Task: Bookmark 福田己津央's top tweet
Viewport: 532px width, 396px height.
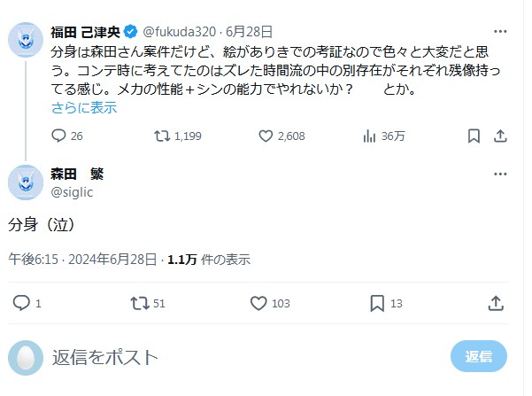Action: click(472, 136)
